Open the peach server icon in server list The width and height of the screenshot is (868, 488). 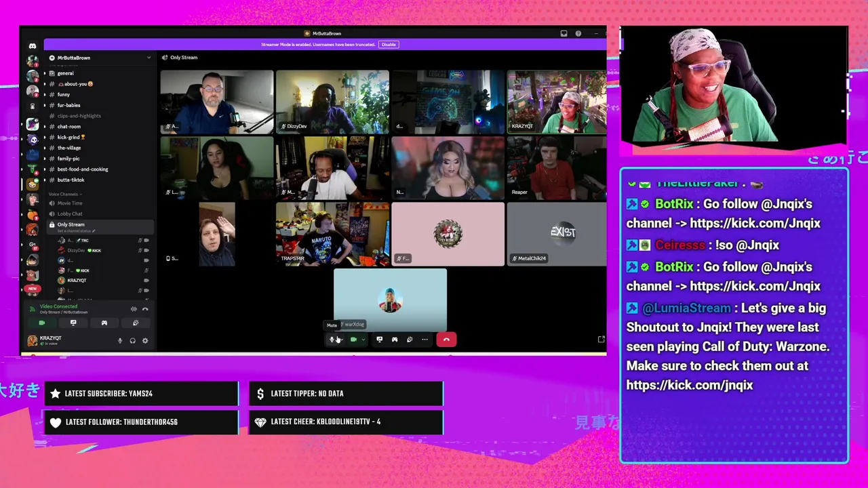click(32, 216)
